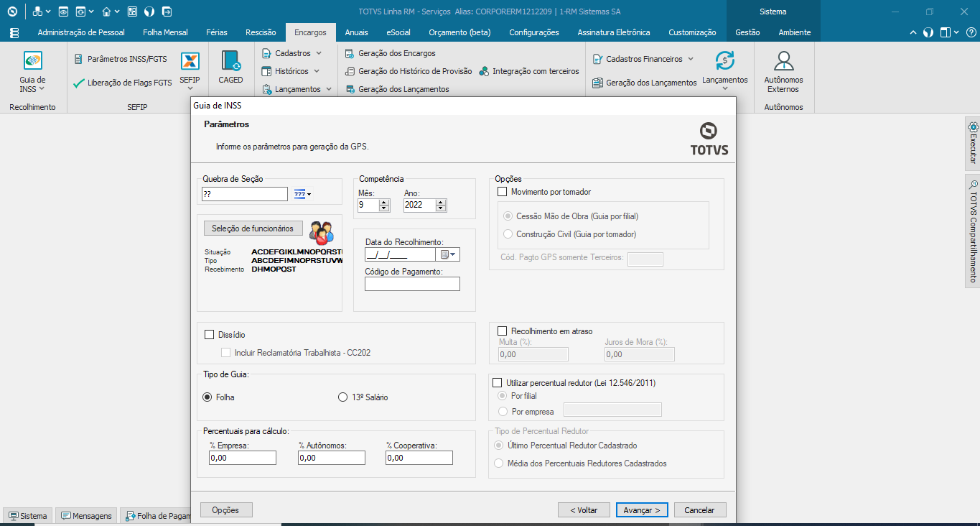Cancel the Guia de INSS dialog
This screenshot has height=526, width=980.
coord(699,509)
